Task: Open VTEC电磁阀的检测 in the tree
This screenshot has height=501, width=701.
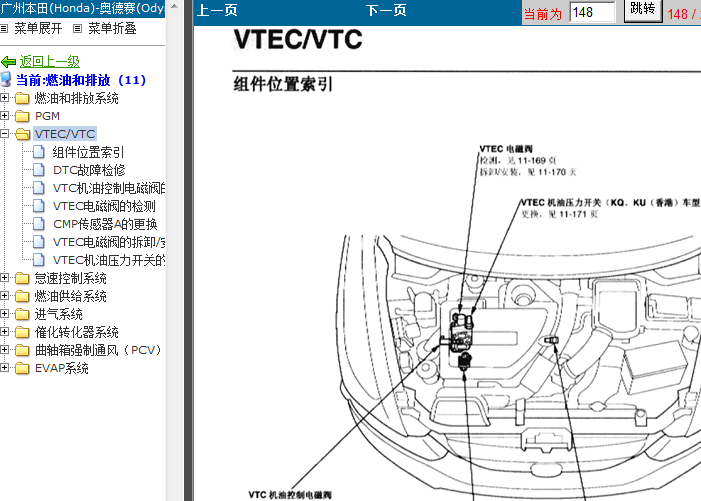Action: tap(104, 206)
